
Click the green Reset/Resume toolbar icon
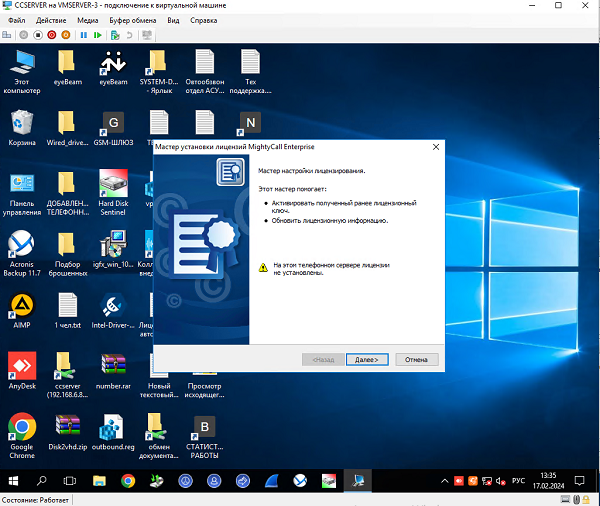pos(97,35)
